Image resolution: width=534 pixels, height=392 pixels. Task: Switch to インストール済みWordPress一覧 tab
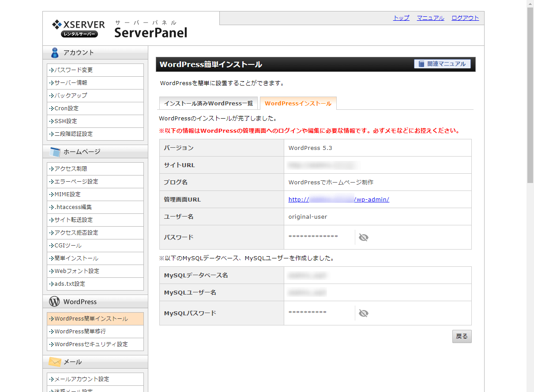click(x=208, y=103)
